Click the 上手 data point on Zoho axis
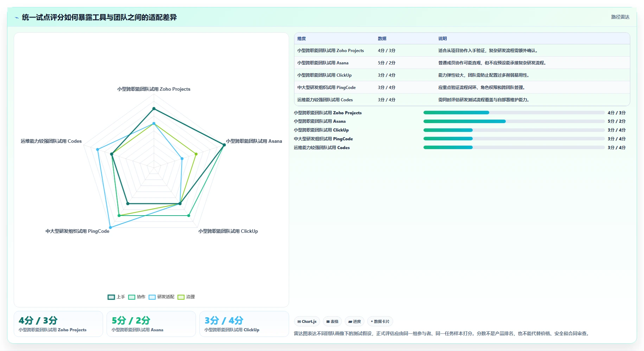The width and height of the screenshot is (644, 351). tap(154, 109)
